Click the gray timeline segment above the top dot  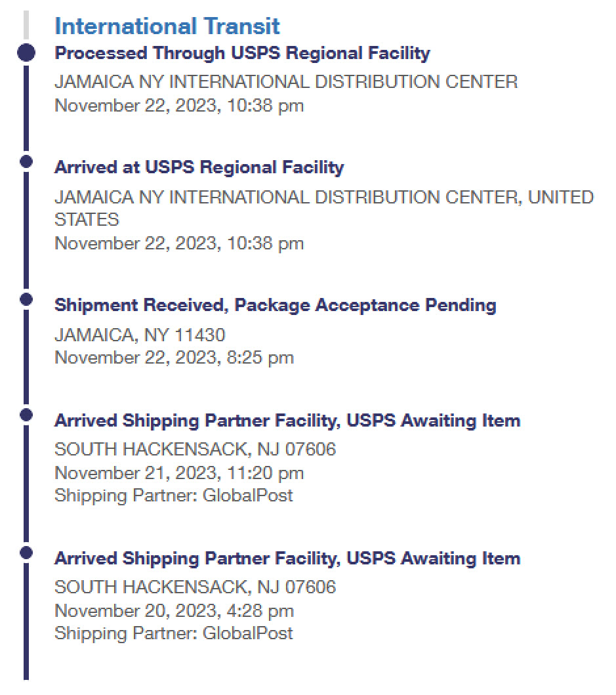point(26,25)
